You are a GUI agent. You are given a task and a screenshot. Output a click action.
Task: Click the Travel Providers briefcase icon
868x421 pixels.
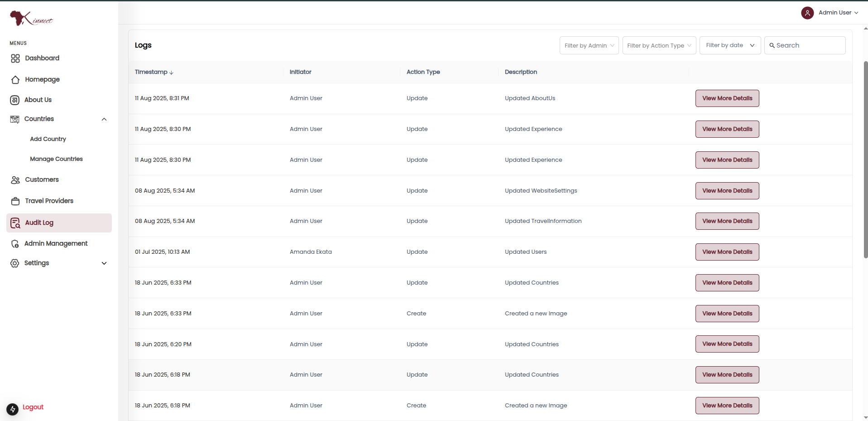point(15,200)
